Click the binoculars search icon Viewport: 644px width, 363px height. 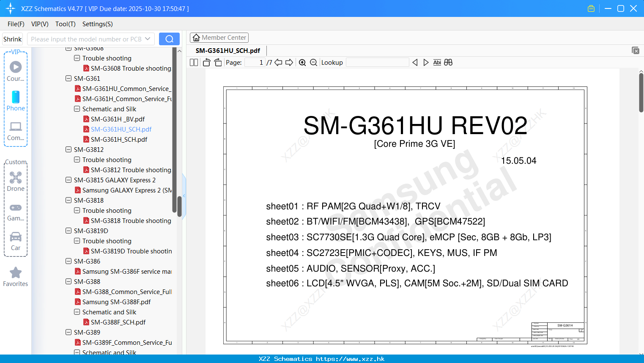click(x=448, y=62)
